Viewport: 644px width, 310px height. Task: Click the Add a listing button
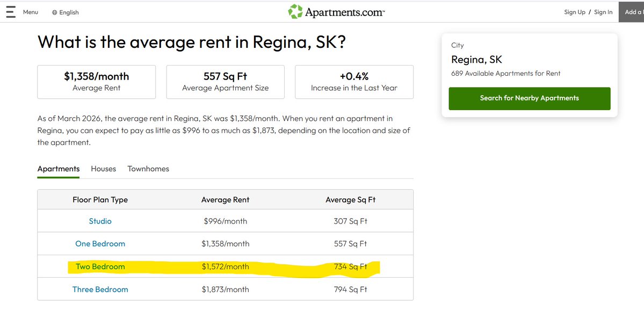[631, 12]
